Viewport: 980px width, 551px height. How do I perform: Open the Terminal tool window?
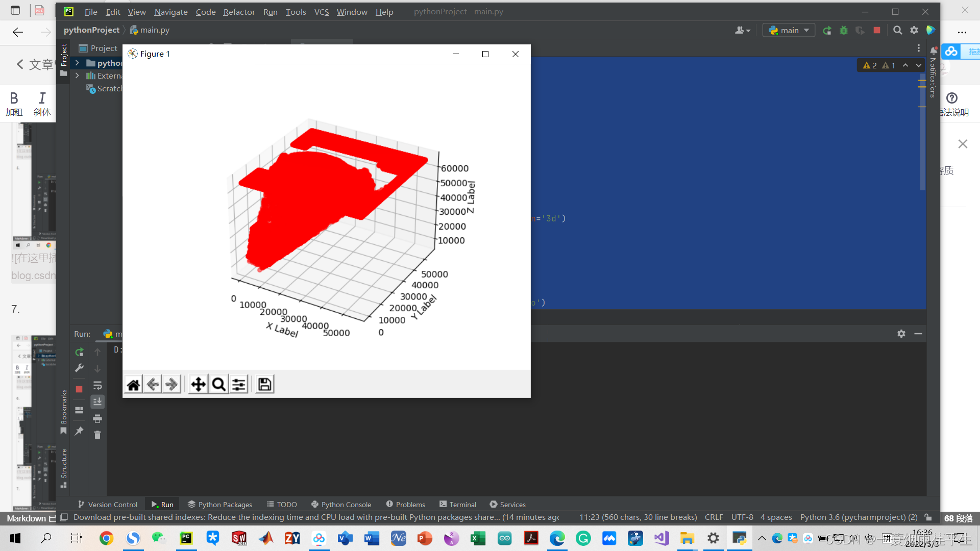(x=458, y=505)
